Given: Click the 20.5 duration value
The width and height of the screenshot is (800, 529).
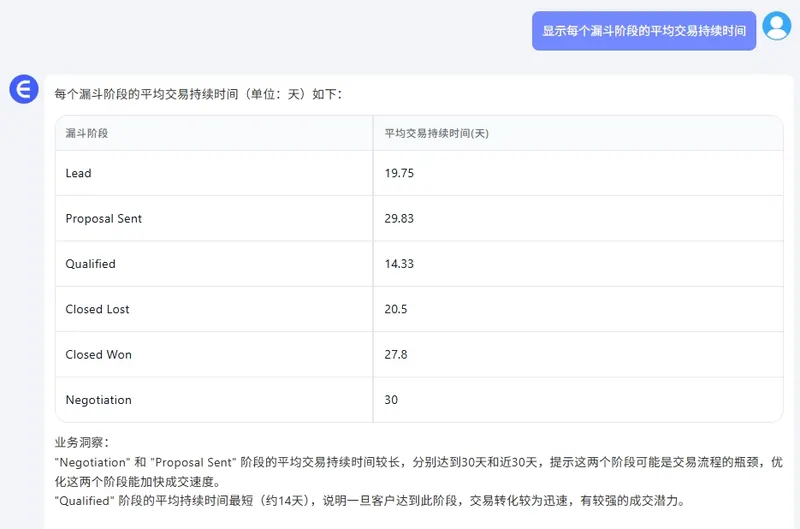Looking at the screenshot, I should 396,309.
